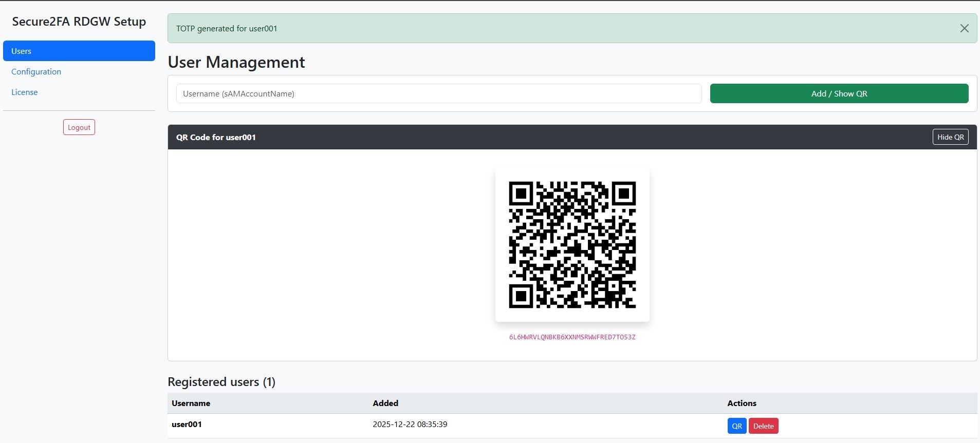
Task: Delete user001 from registered users
Action: pos(763,426)
